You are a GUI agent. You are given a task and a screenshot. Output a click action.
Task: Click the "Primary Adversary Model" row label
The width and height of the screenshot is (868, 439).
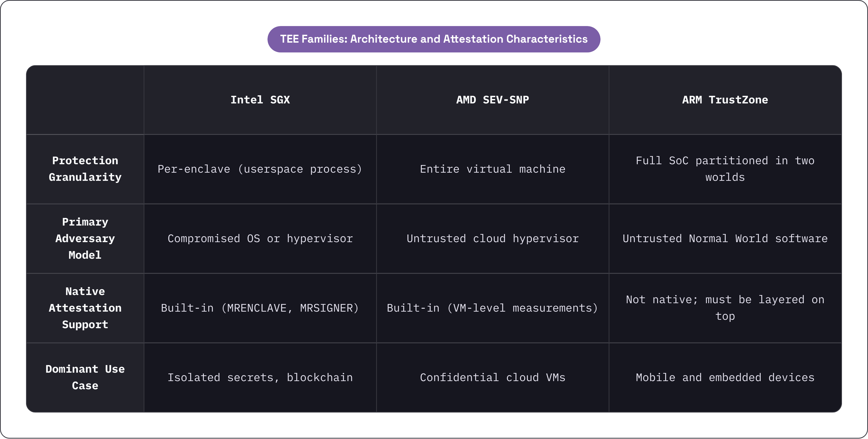click(x=85, y=238)
